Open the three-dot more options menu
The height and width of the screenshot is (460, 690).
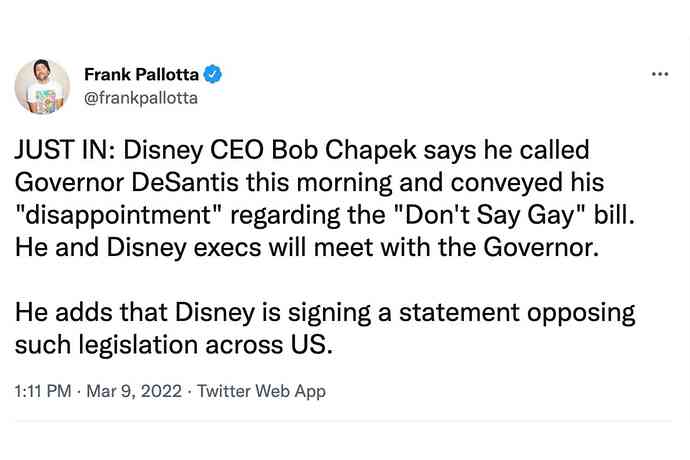660,74
